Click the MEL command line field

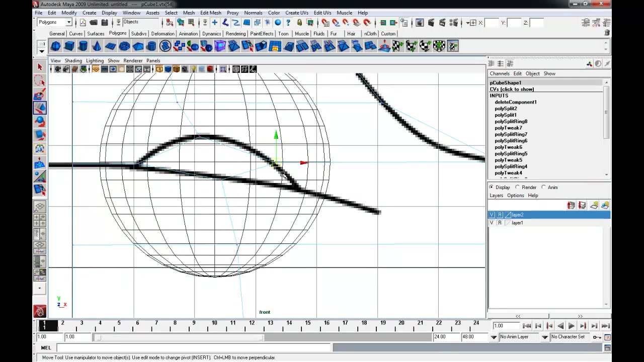pyautogui.click(x=194, y=348)
